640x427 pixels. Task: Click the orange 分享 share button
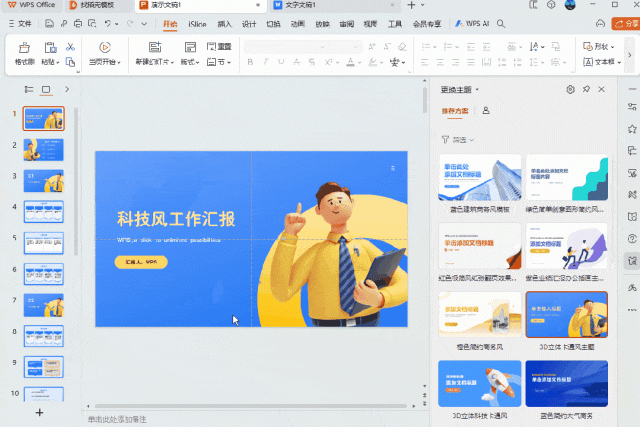click(x=626, y=24)
